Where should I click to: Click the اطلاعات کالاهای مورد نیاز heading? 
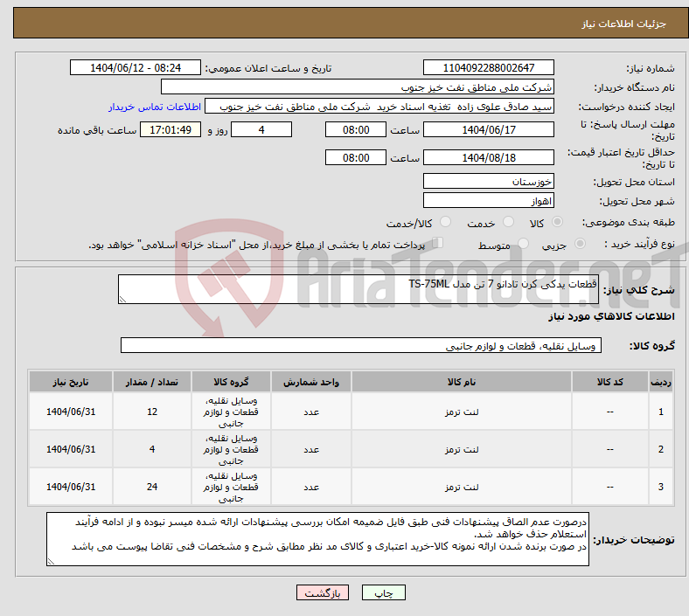coord(611,316)
